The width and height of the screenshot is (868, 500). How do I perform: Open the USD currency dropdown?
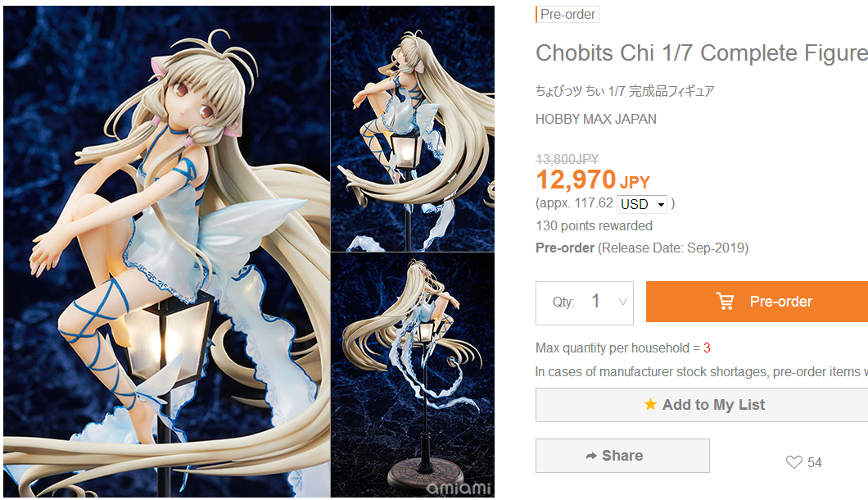(x=642, y=204)
